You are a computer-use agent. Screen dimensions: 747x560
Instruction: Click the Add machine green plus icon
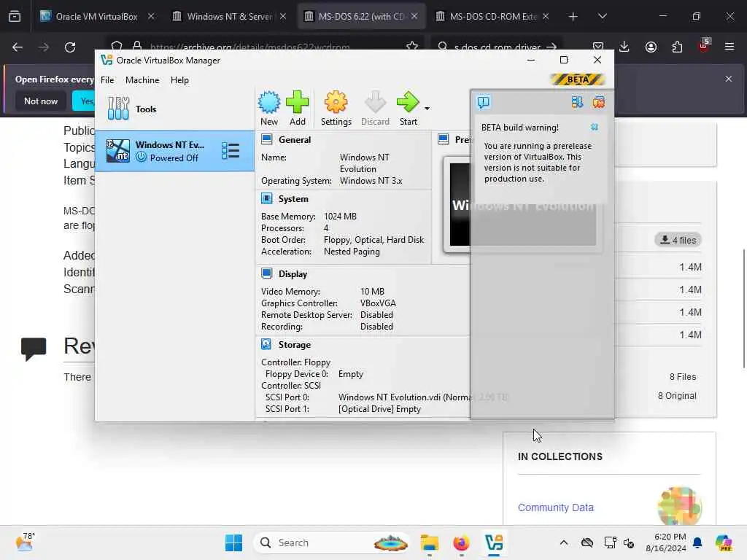(x=298, y=108)
